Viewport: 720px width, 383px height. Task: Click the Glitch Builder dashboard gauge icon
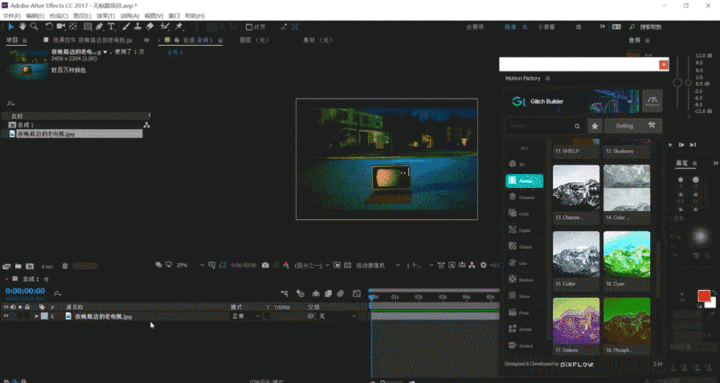(652, 101)
